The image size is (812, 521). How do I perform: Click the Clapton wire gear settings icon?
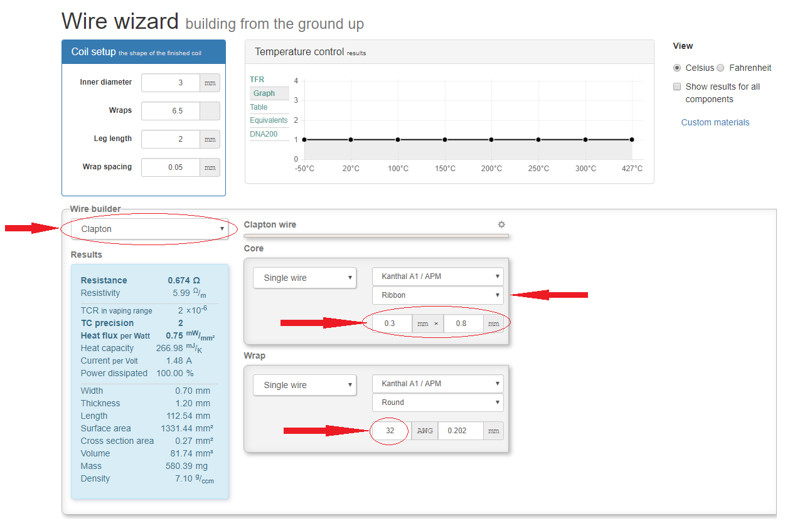[x=501, y=224]
